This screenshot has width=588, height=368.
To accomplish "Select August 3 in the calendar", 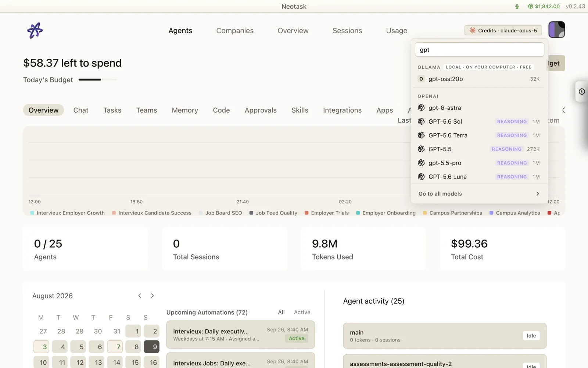I will 41,347.
